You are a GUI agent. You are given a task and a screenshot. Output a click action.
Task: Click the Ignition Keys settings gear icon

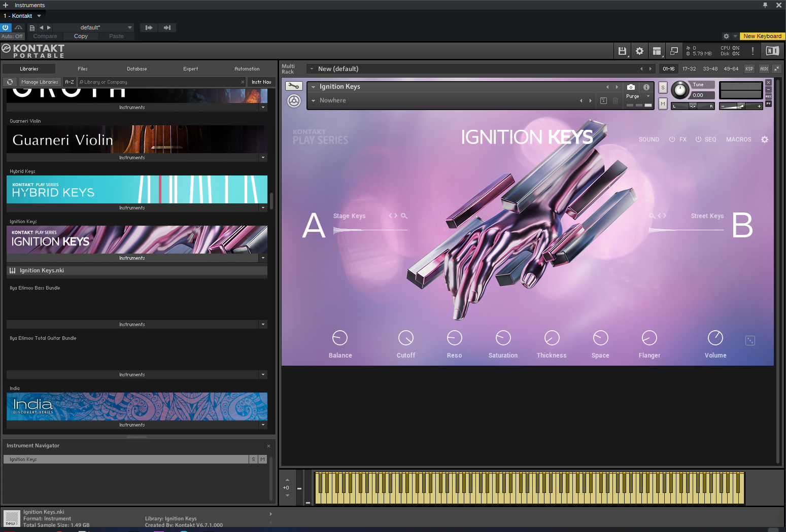pyautogui.click(x=765, y=139)
